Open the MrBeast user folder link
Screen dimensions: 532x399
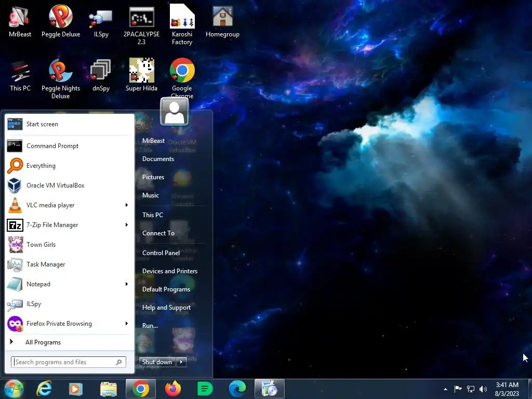pyautogui.click(x=153, y=140)
